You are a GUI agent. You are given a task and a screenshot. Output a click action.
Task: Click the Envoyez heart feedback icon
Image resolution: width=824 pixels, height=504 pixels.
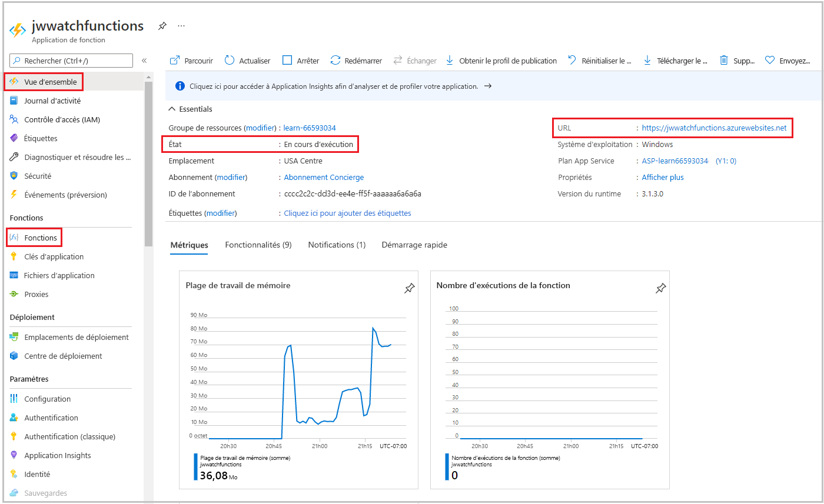pos(769,61)
